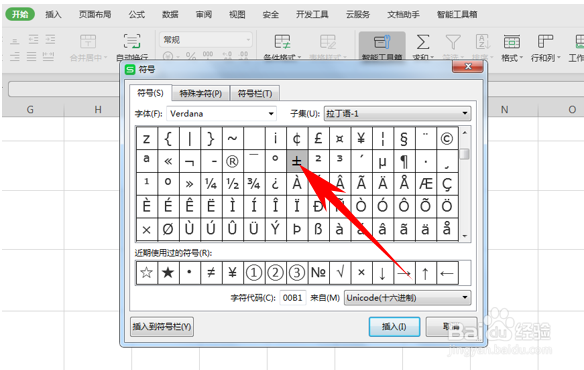Viewport: 584px width, 370px height.
Task: Click symbol grid scrollbar down arrow
Action: pyautogui.click(x=465, y=236)
